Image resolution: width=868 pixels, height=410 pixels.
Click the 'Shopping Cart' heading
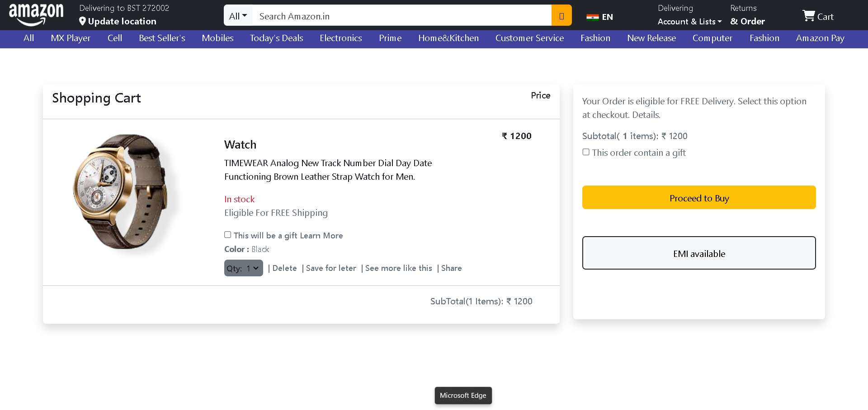pyautogui.click(x=96, y=98)
